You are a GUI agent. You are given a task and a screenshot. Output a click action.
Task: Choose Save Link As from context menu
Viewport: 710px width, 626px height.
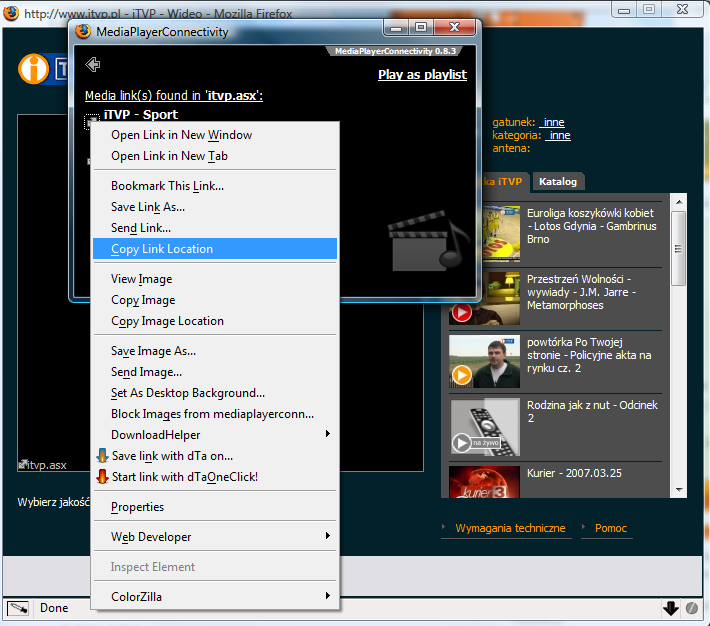pyautogui.click(x=148, y=207)
